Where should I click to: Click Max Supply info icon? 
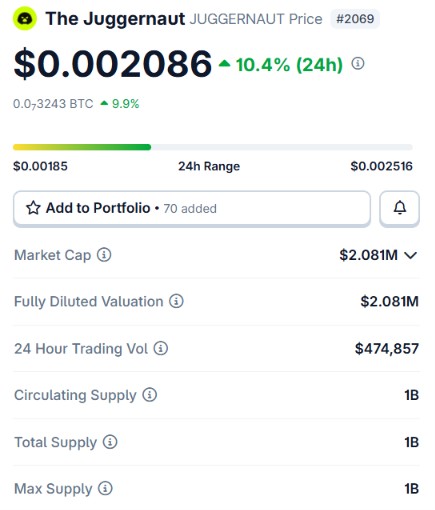tap(105, 488)
